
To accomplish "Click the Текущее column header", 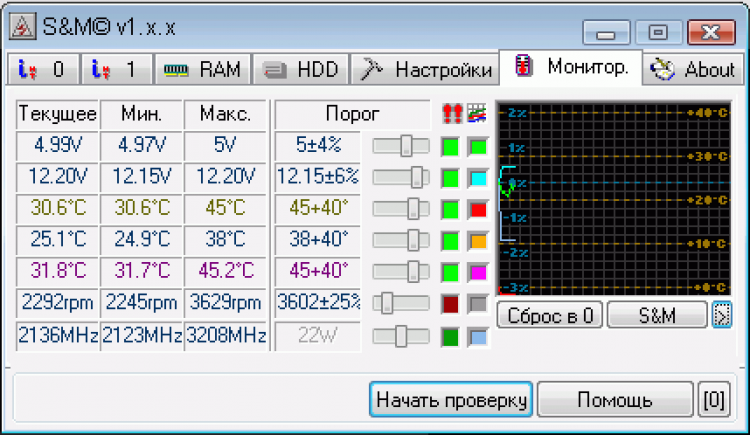I will pyautogui.click(x=57, y=114).
